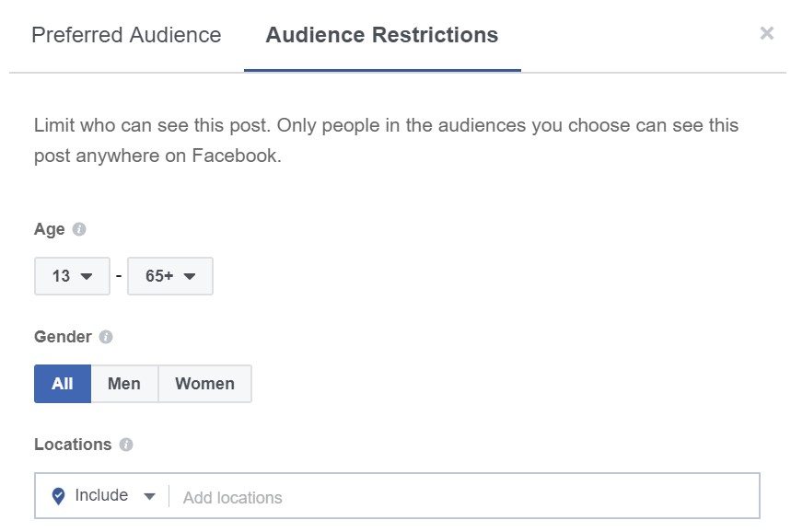Click the down arrow inside the 65+ box

coord(190,276)
